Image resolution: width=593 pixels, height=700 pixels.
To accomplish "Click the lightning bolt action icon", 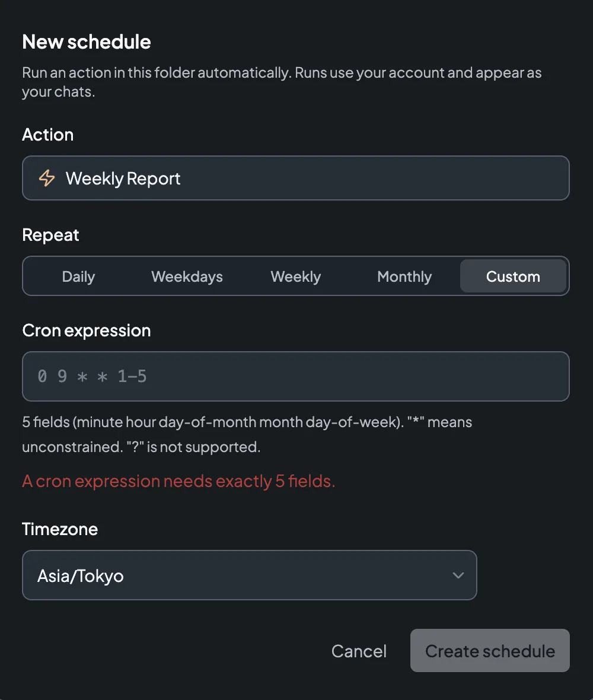I will (x=47, y=178).
